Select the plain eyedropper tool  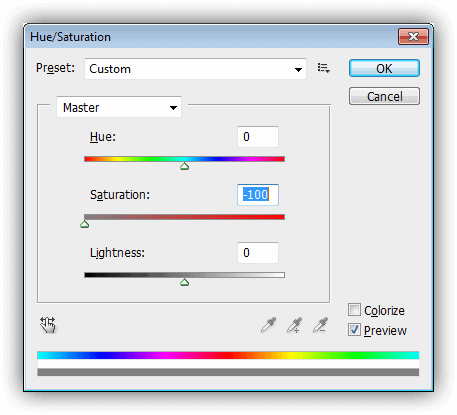pos(269,325)
